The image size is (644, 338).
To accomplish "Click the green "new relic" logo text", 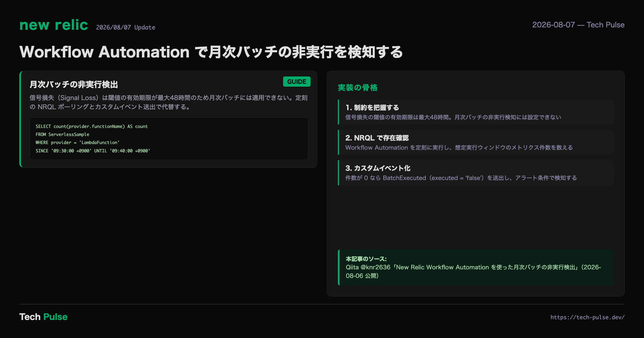I will tap(54, 25).
